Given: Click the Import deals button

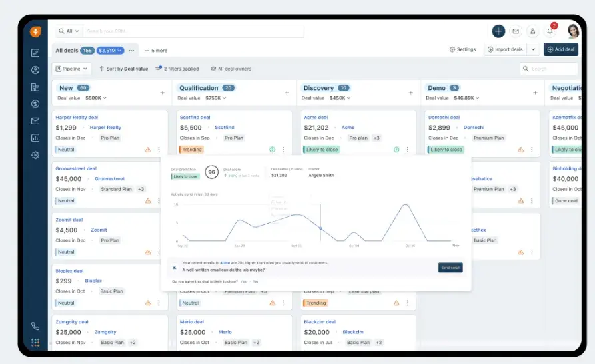Looking at the screenshot, I should [x=505, y=49].
